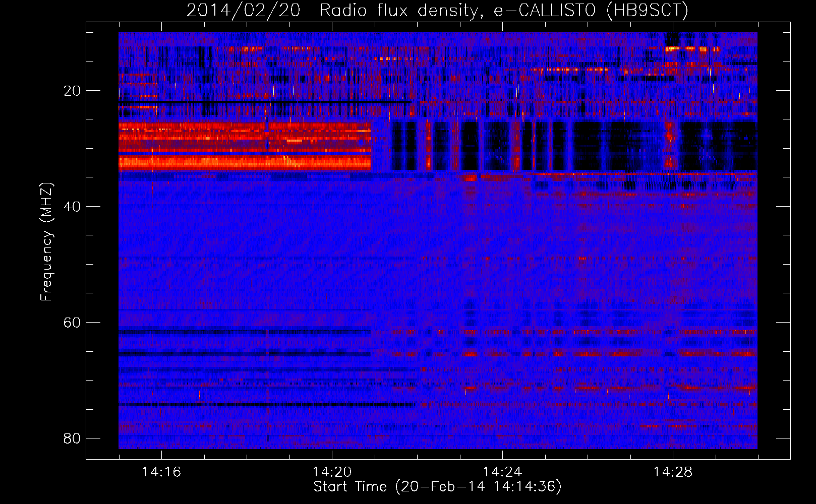Click the 60 MHz frequency tick label

point(73,323)
